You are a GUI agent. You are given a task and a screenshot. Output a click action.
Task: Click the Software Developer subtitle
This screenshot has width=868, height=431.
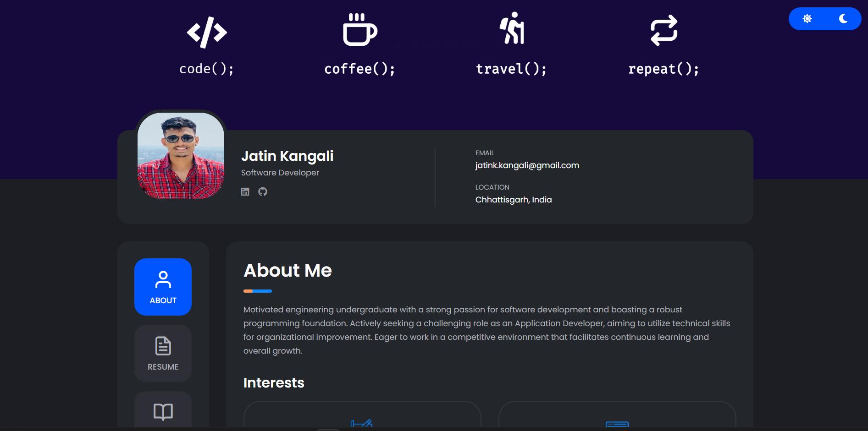[x=280, y=173]
